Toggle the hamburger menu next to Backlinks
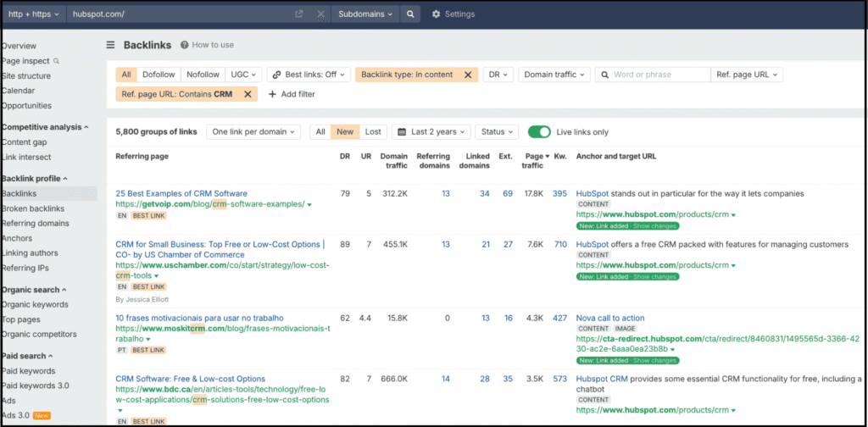The height and width of the screenshot is (427, 868). (111, 46)
